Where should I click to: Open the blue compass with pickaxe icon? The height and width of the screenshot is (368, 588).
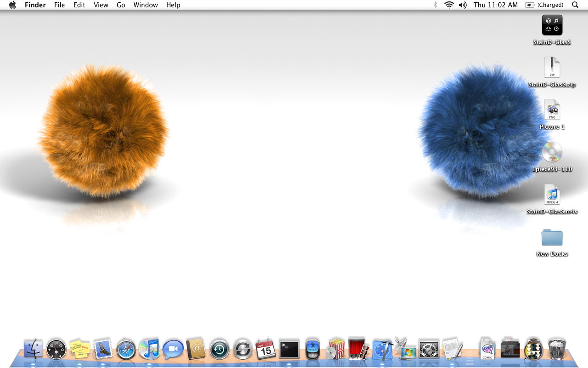coord(382,350)
